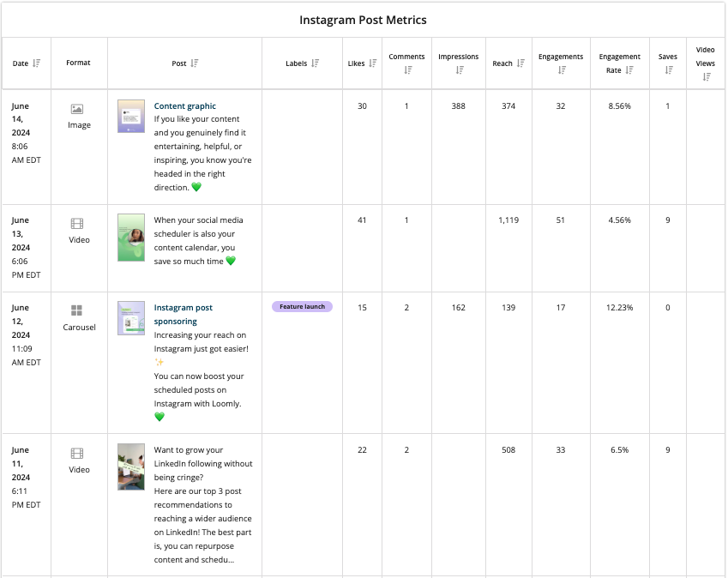This screenshot has width=728, height=578.
Task: Select the Video format icon on June 13 row
Action: pyautogui.click(x=79, y=223)
